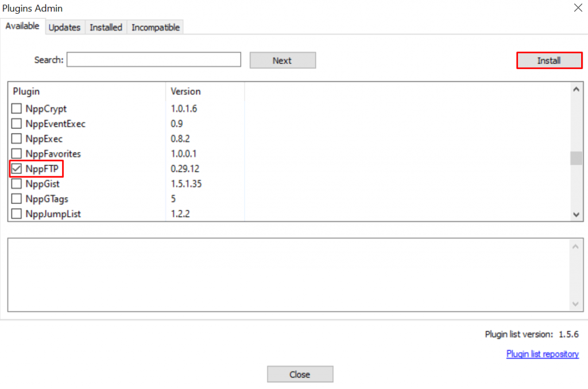Select the NppExec plugin name
Image resolution: width=588 pixels, height=389 pixels.
point(44,139)
